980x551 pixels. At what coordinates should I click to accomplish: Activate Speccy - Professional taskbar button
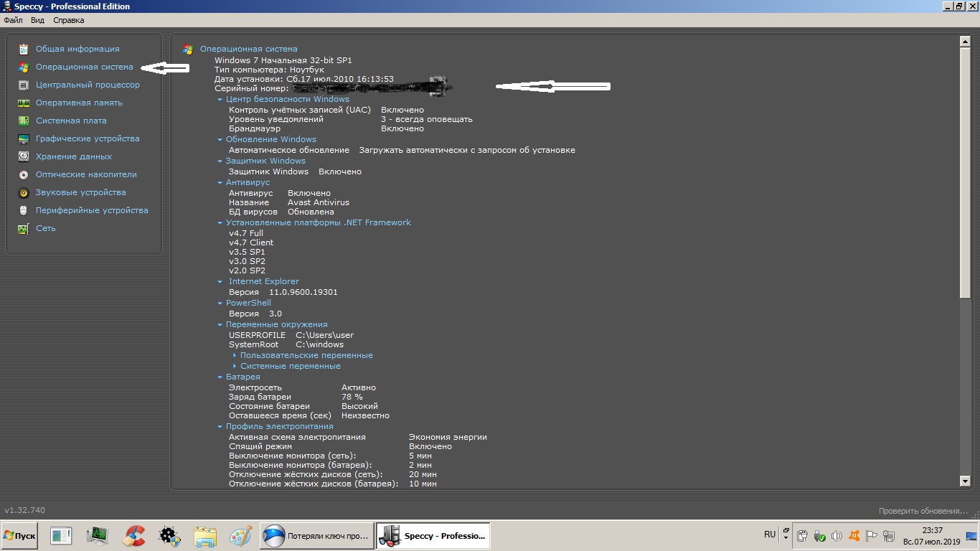coord(433,536)
